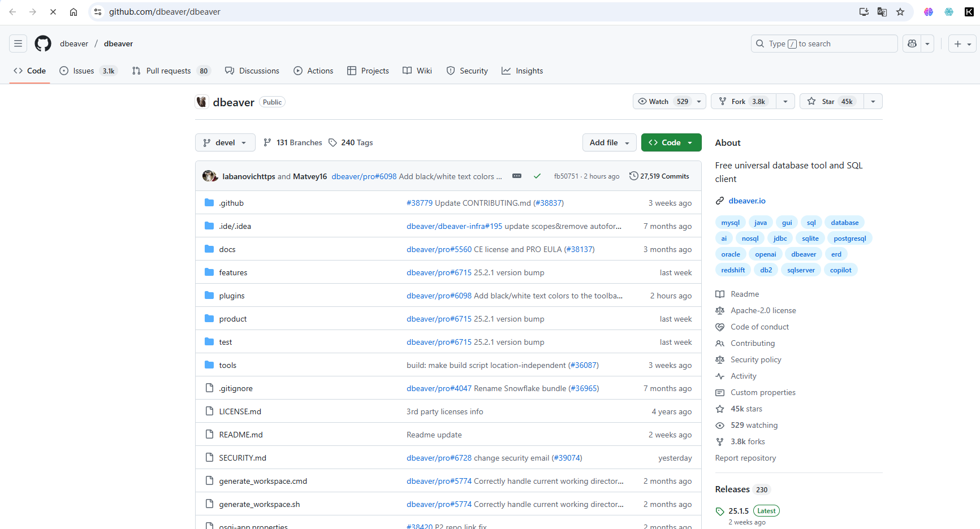
Task: Click the postgresql topic tag
Action: coord(850,239)
